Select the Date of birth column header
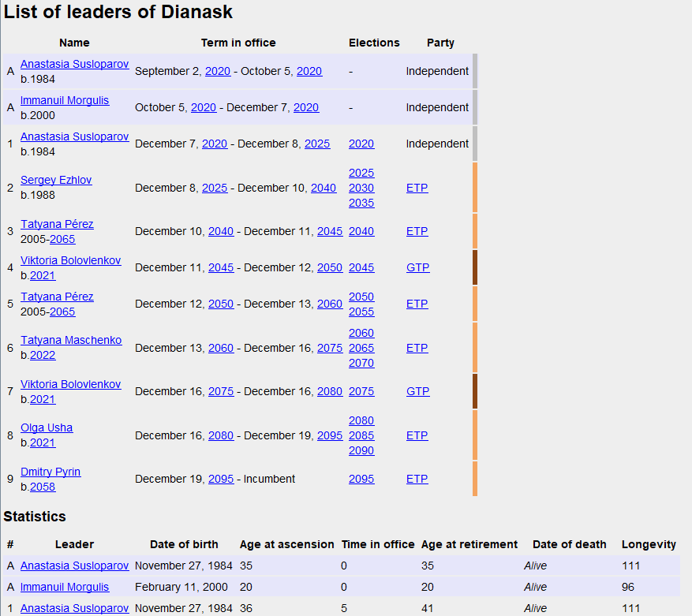Screen dimensions: 692x616 184,544
